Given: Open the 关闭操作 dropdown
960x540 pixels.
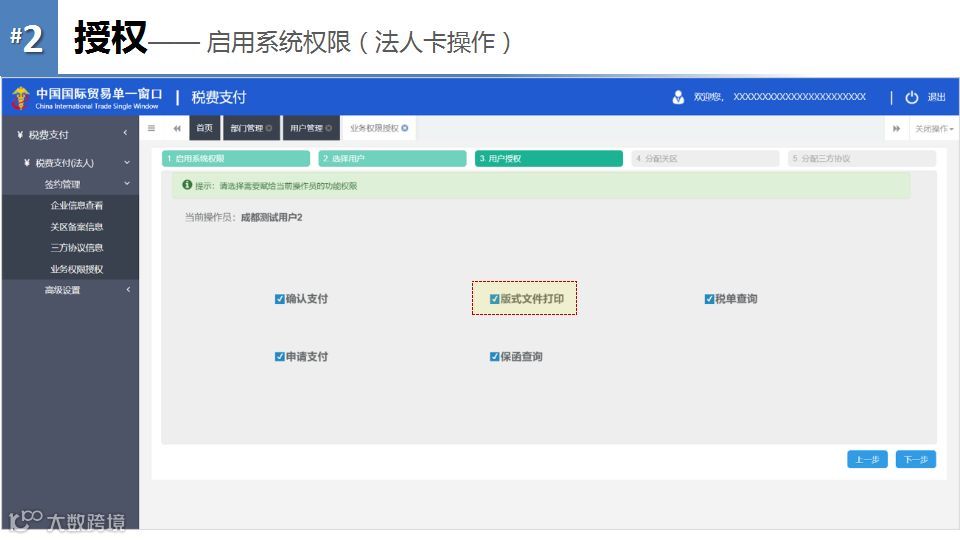Looking at the screenshot, I should pos(934,129).
